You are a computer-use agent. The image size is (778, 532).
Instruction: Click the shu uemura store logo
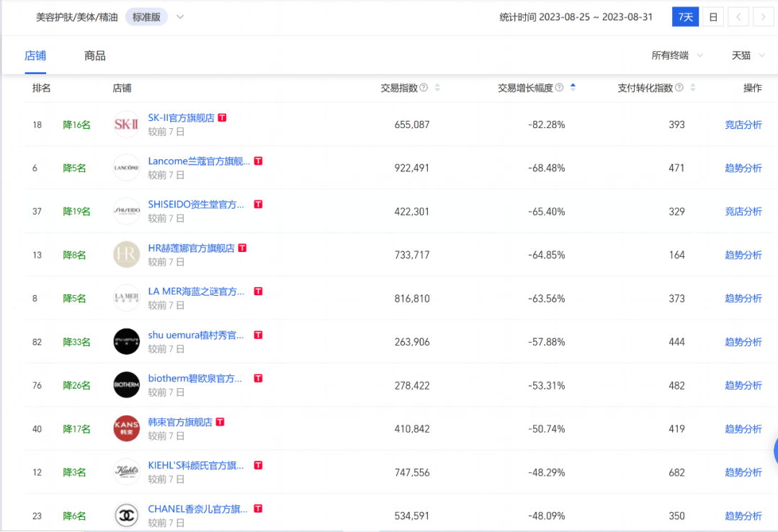pyautogui.click(x=127, y=342)
